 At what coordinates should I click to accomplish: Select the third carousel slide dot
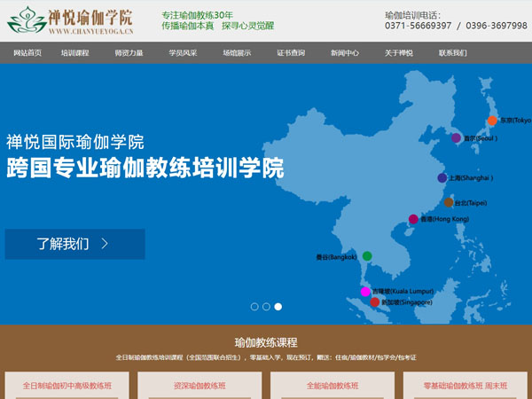[278, 307]
